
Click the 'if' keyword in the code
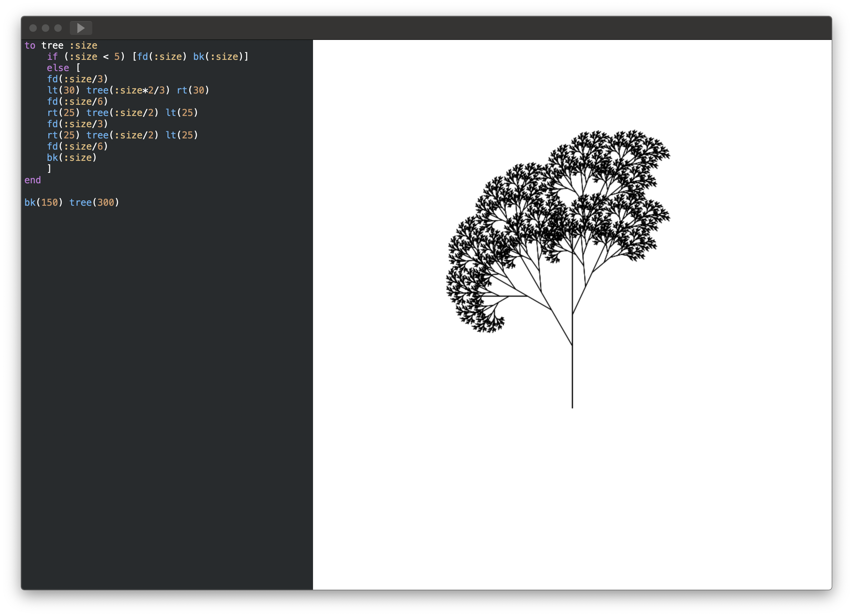tap(52, 57)
